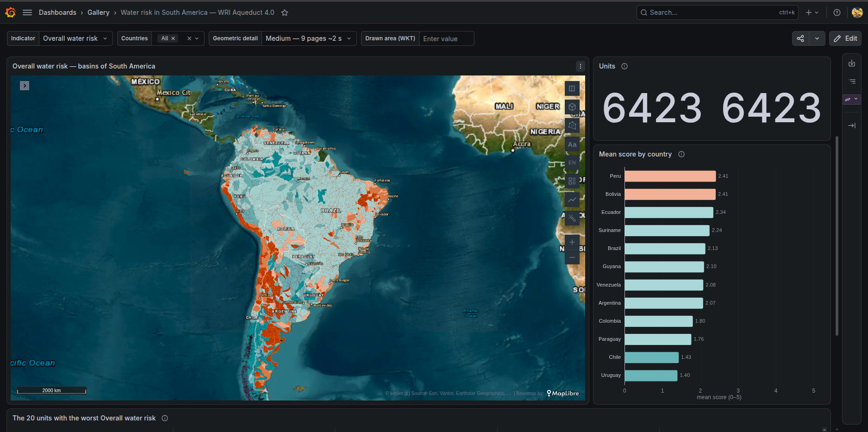The image size is (868, 432).
Task: Show info tooltip for Units panel
Action: (624, 66)
